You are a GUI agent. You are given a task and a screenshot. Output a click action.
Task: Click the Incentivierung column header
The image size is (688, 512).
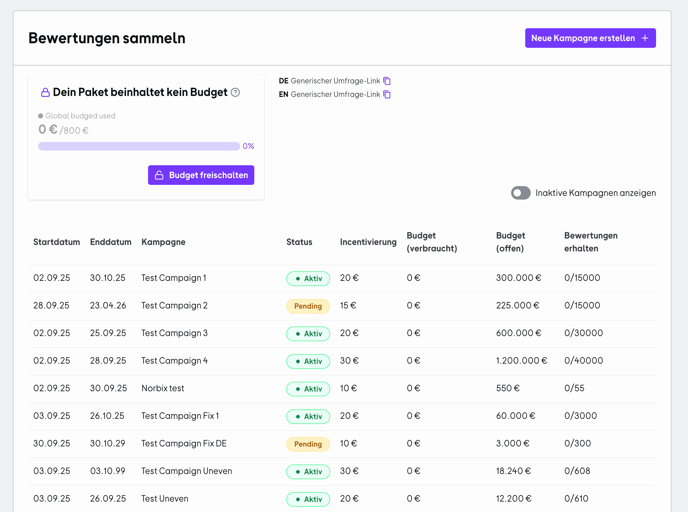pos(368,242)
